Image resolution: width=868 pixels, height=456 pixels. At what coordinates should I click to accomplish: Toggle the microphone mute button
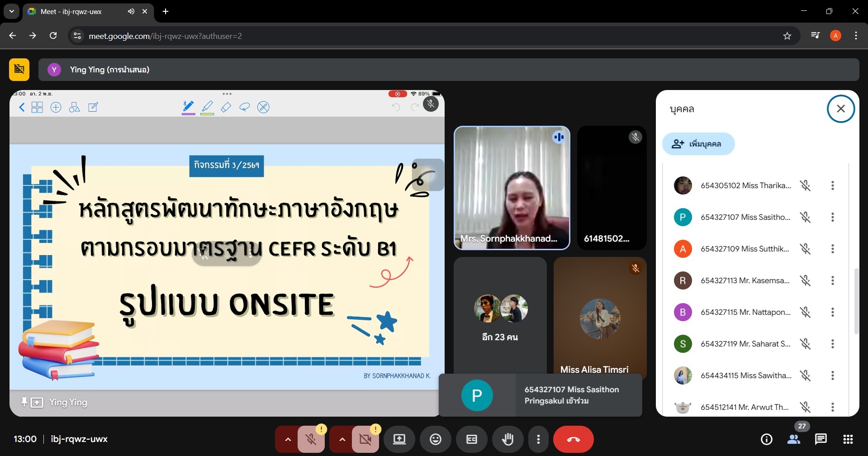point(311,439)
